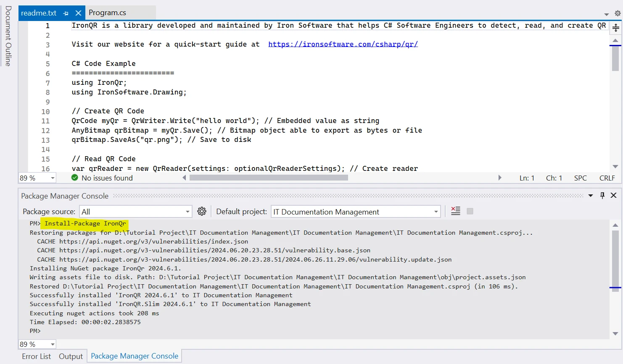Open the ironsoftware.com QR quick-start link
623x364 pixels.
[x=343, y=44]
